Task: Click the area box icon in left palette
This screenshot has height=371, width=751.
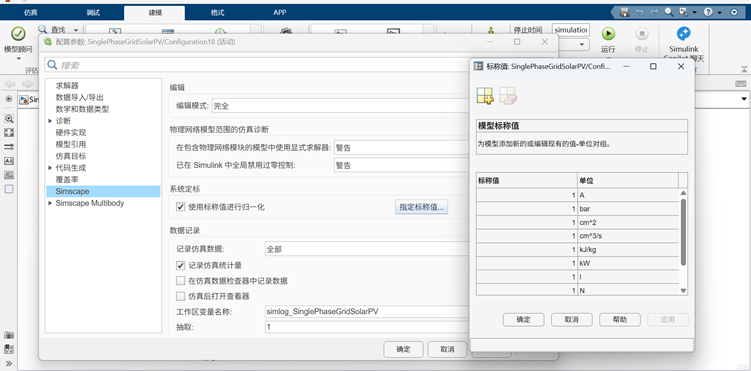Action: pyautogui.click(x=9, y=189)
